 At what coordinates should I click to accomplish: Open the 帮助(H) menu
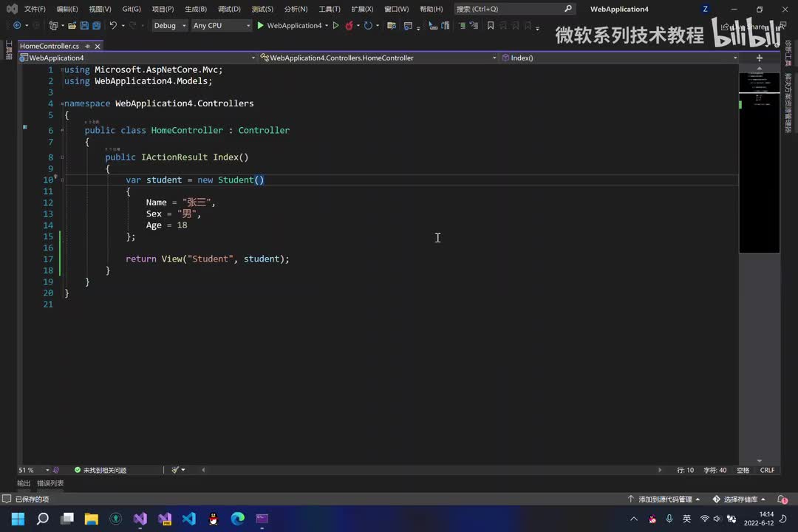(431, 9)
